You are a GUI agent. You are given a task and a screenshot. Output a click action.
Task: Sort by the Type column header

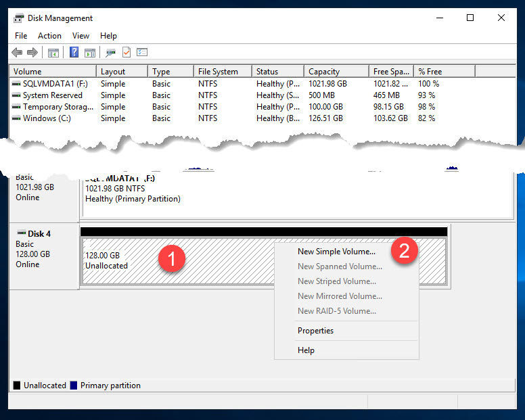pos(171,72)
